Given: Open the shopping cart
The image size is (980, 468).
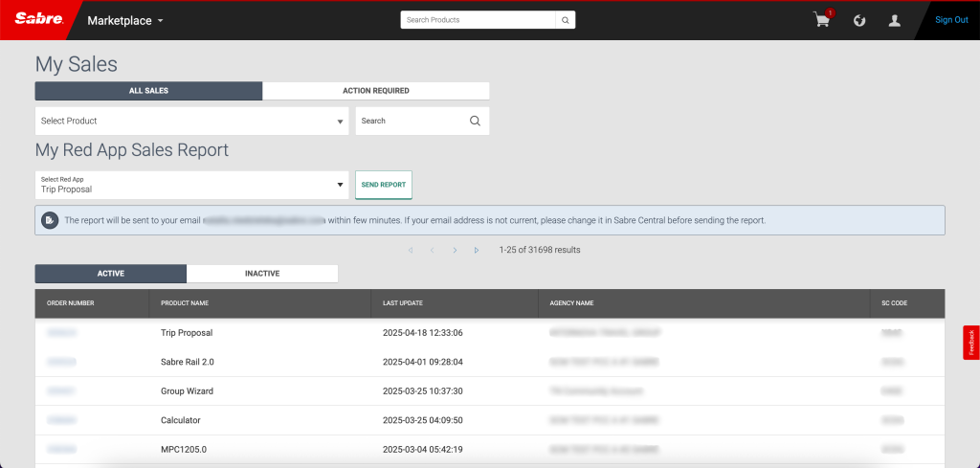Looking at the screenshot, I should pos(822,20).
